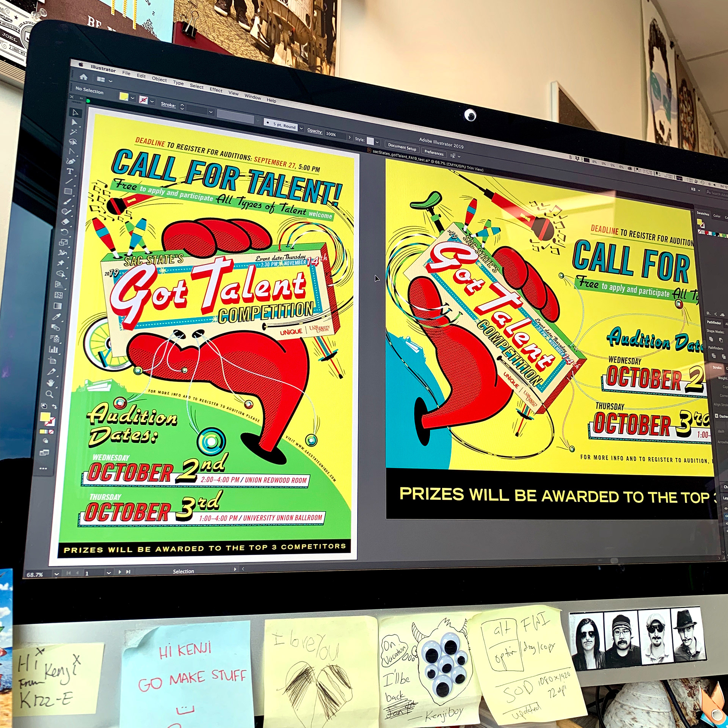Open the fill color dropdown arrow
Viewport: 728px width, 728px height.
pos(132,98)
